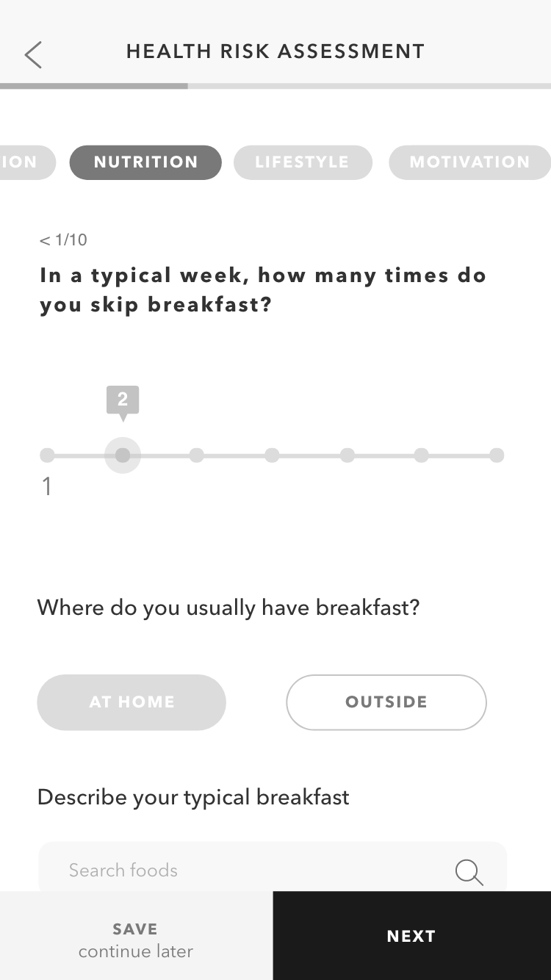
Task: Set skip-breakfast slider to fourth dot
Action: click(272, 455)
